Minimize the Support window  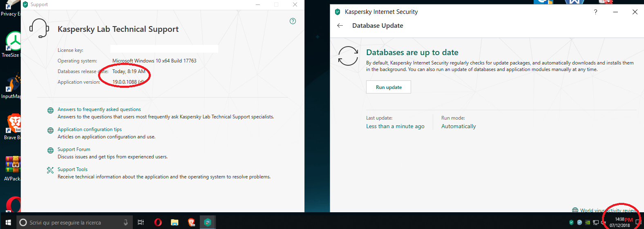[258, 4]
